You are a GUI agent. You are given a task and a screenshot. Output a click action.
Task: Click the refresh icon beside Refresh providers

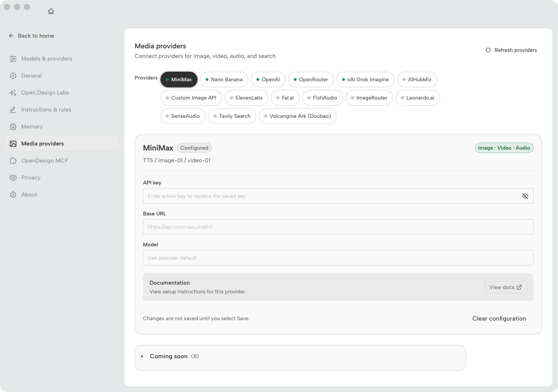click(x=488, y=50)
